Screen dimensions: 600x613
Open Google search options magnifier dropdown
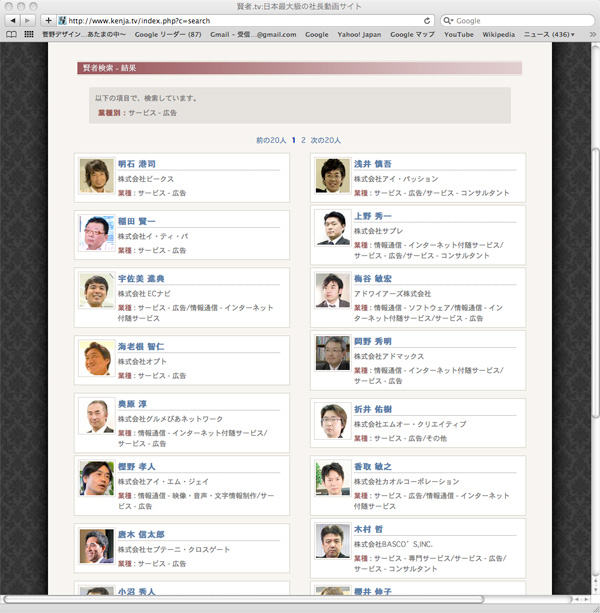(x=448, y=20)
